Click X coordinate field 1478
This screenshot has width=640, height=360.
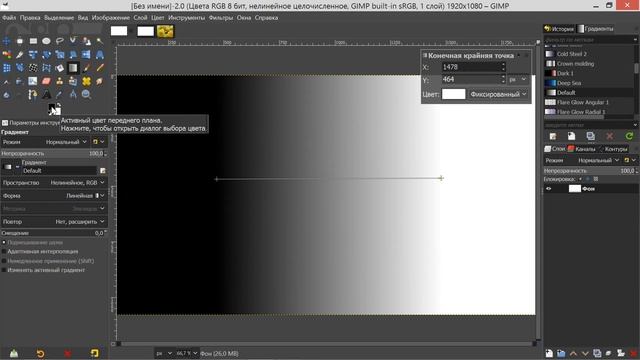[473, 67]
